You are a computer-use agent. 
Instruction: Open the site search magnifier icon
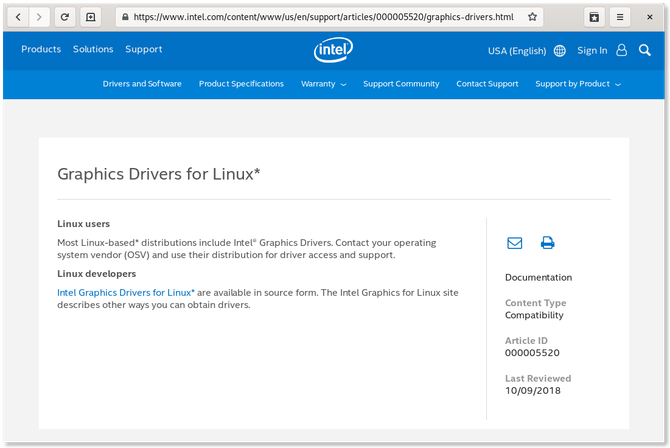(645, 50)
